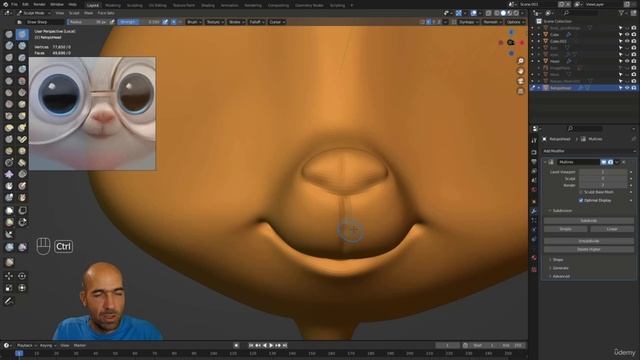
Task: Select the Clay Strips brush tool
Action: pos(22,46)
